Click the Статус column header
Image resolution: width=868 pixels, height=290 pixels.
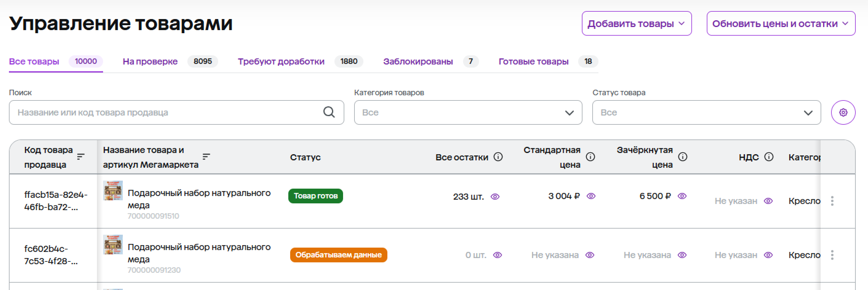(305, 157)
